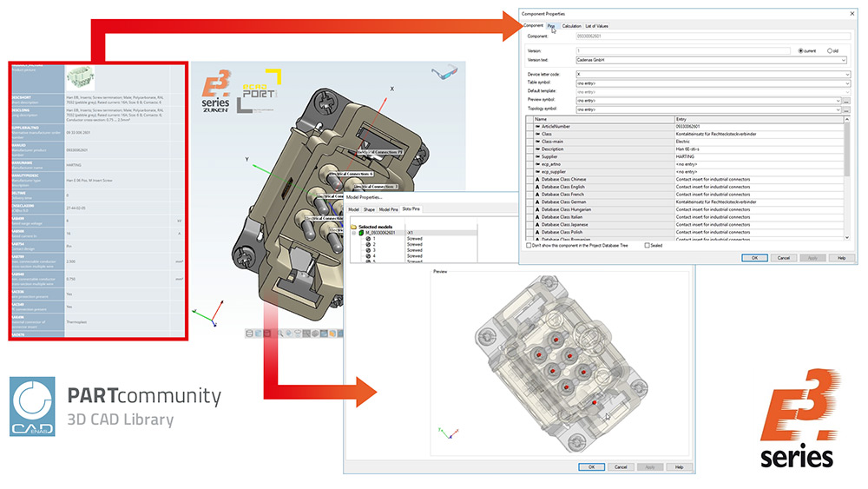This screenshot has height=489, width=868.
Task: Click the CADENAS PARTcommunity logo icon
Action: 33,406
